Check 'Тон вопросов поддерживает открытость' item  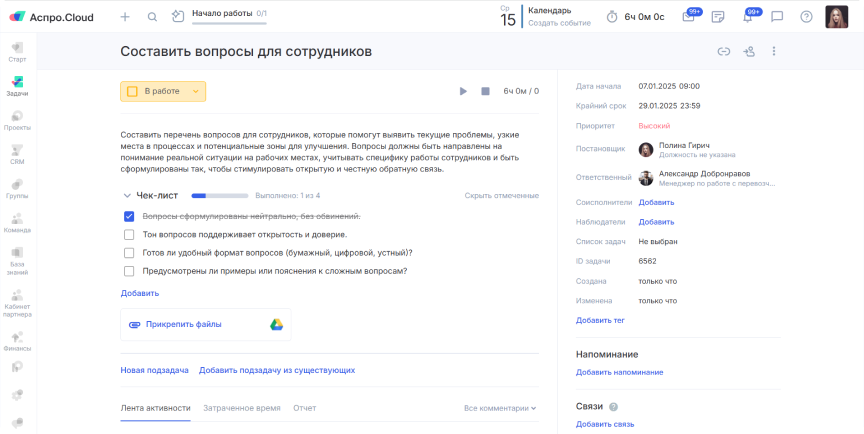click(129, 235)
